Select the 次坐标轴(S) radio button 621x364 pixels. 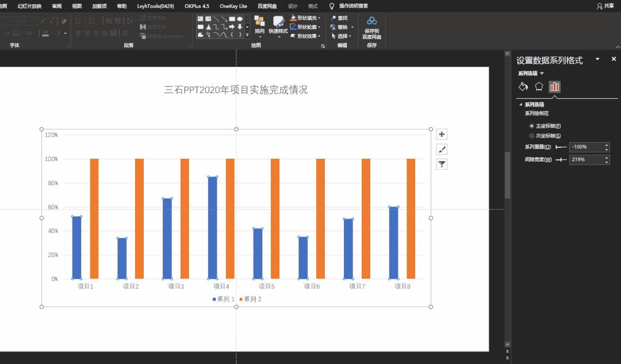(531, 136)
